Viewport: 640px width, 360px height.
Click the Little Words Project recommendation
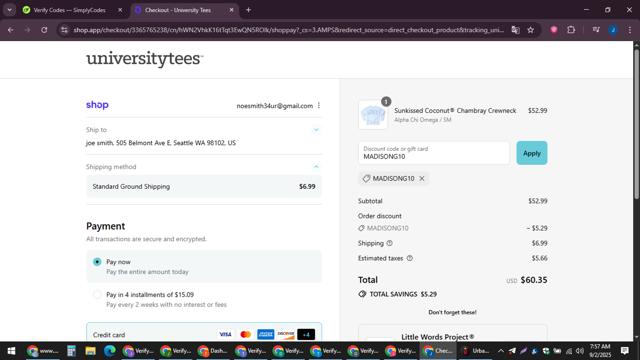pyautogui.click(x=453, y=334)
